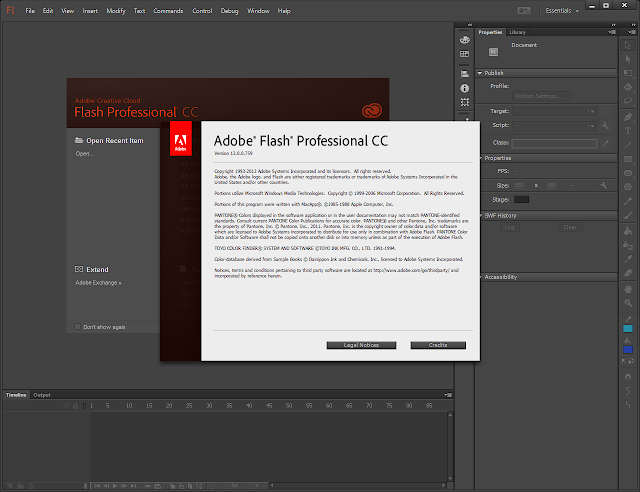Select the Lasso tool
640x492 pixels.
pos(628,100)
